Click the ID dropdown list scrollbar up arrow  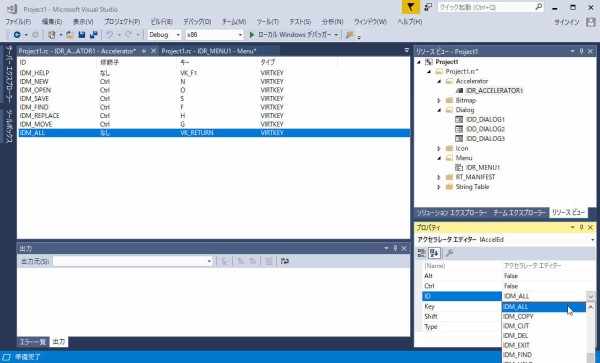[590, 307]
